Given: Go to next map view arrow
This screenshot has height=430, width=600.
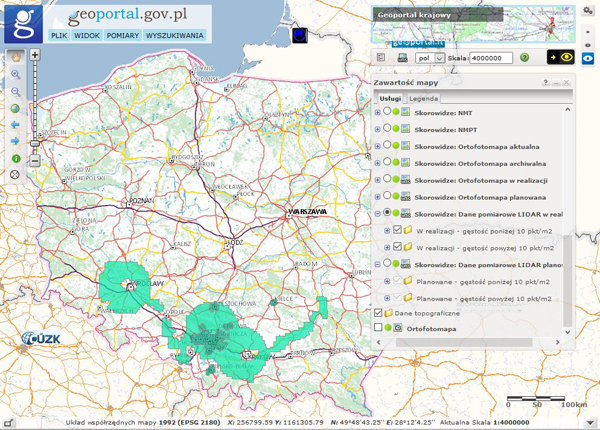Looking at the screenshot, I should point(15,141).
